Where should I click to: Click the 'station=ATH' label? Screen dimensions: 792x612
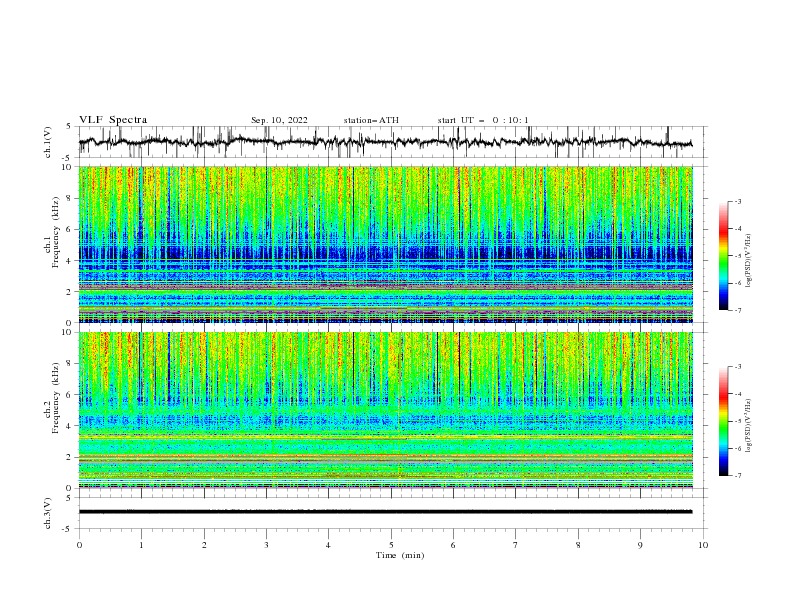[x=371, y=120]
